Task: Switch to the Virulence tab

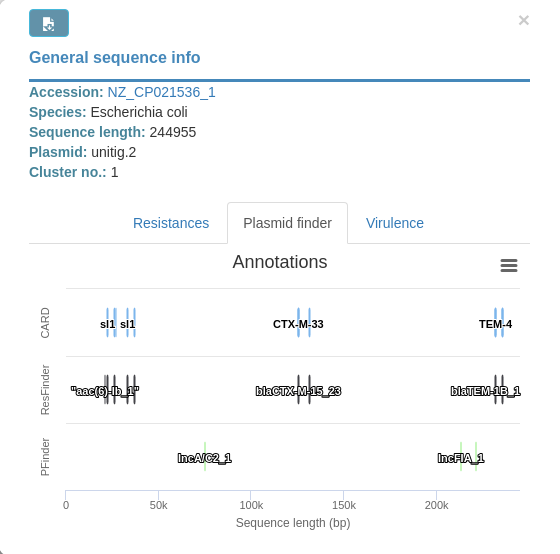Action: pos(395,223)
